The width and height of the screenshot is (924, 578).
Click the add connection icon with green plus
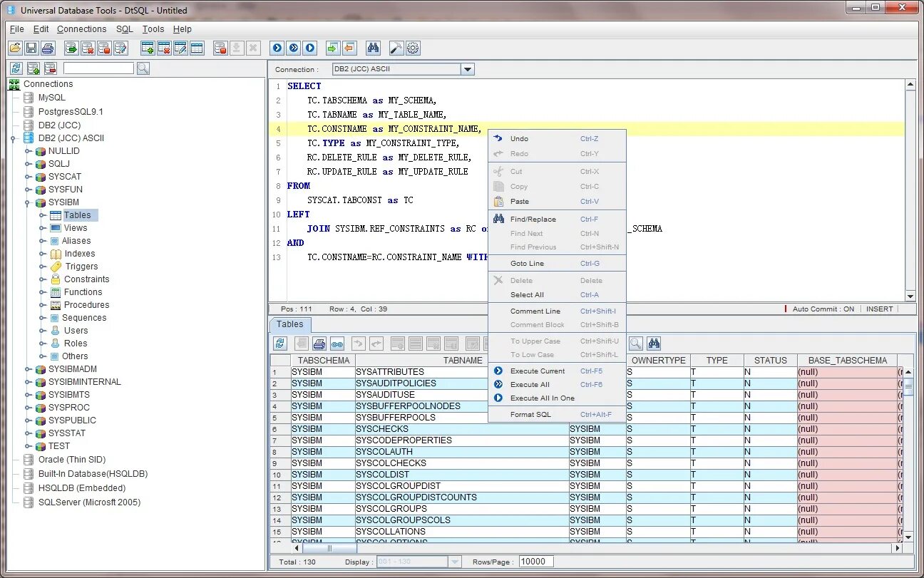(33, 68)
